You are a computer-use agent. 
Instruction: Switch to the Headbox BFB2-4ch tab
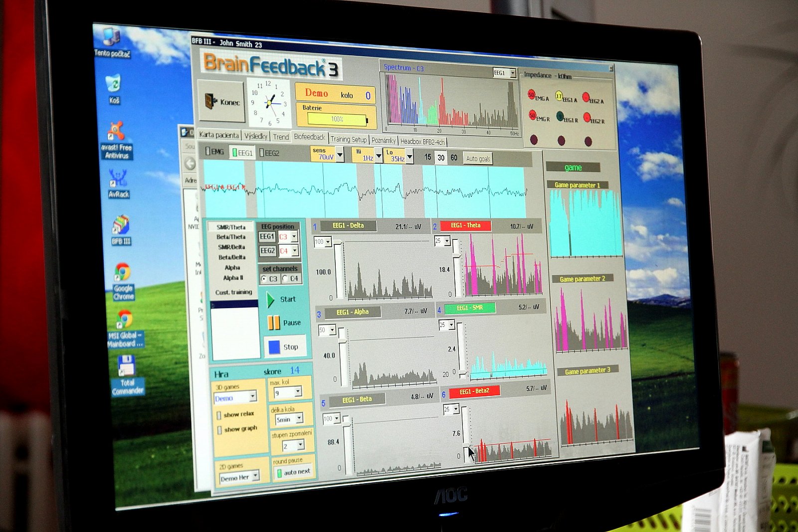pyautogui.click(x=422, y=142)
